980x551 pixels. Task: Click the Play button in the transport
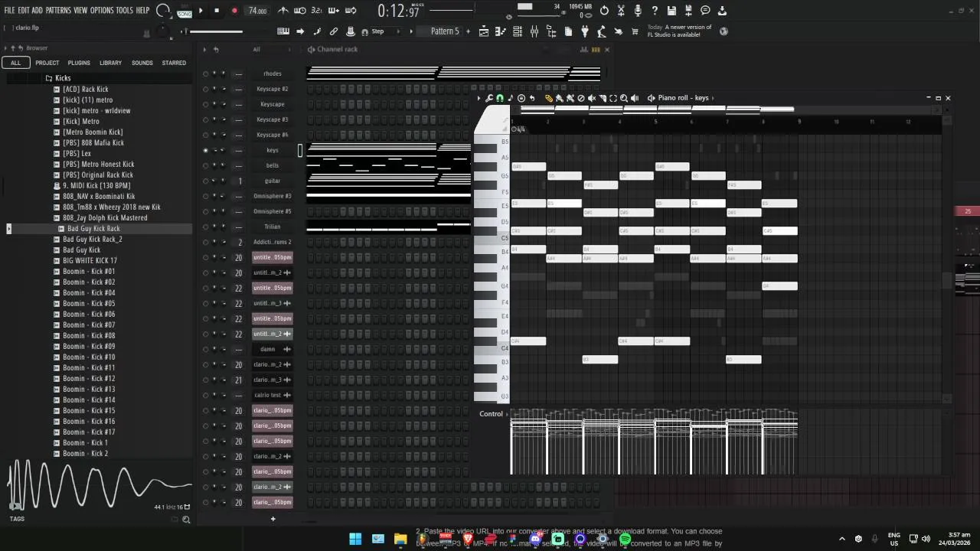(201, 11)
